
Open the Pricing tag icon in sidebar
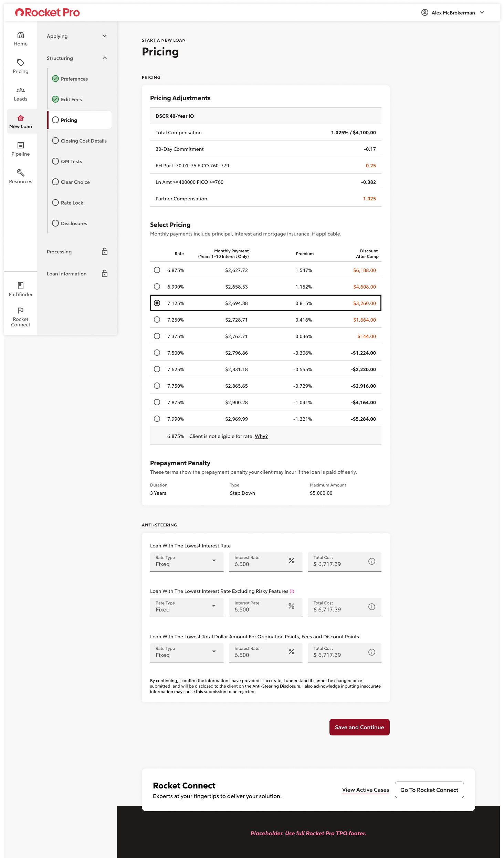tap(21, 63)
